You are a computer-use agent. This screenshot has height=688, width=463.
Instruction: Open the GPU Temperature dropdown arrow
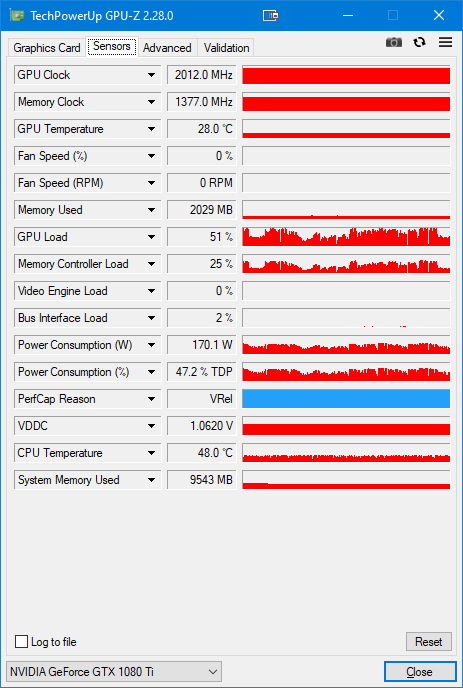(x=151, y=129)
